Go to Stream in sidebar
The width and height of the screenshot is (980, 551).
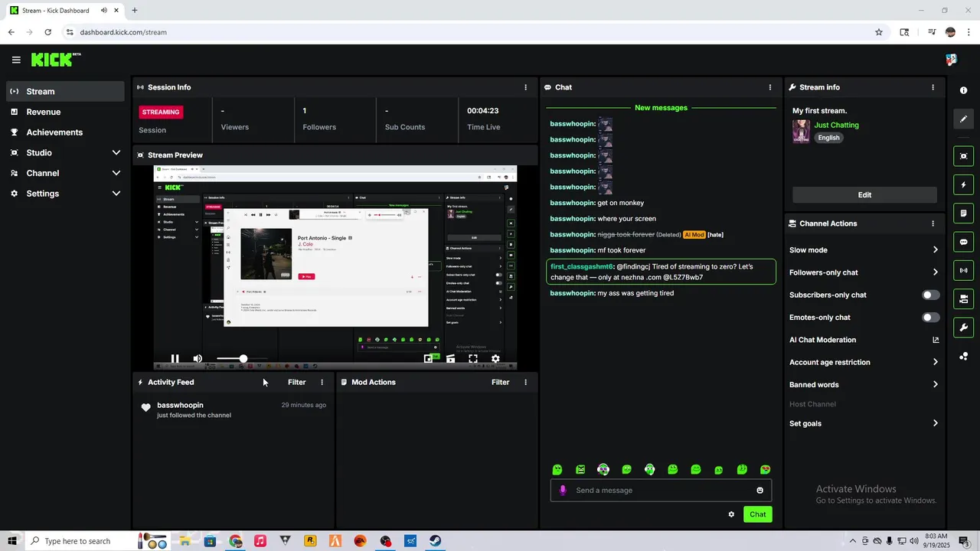[65, 91]
